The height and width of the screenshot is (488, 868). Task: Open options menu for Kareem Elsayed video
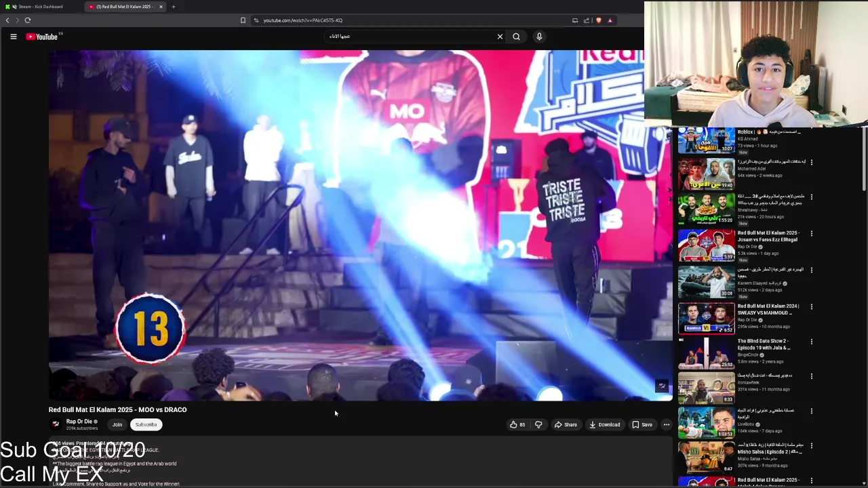pos(812,270)
